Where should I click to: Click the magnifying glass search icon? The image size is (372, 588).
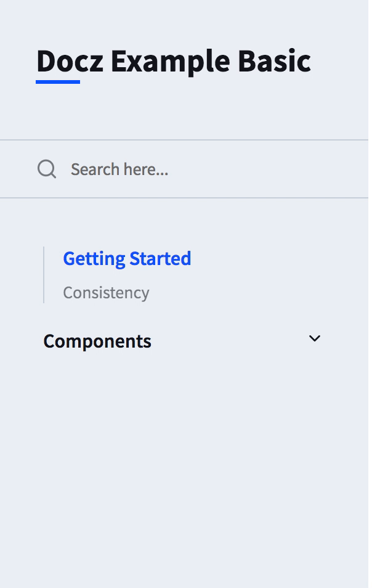point(47,169)
